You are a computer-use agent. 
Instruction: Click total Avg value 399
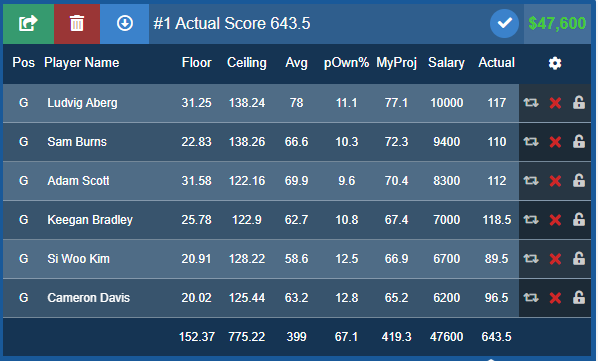296,337
